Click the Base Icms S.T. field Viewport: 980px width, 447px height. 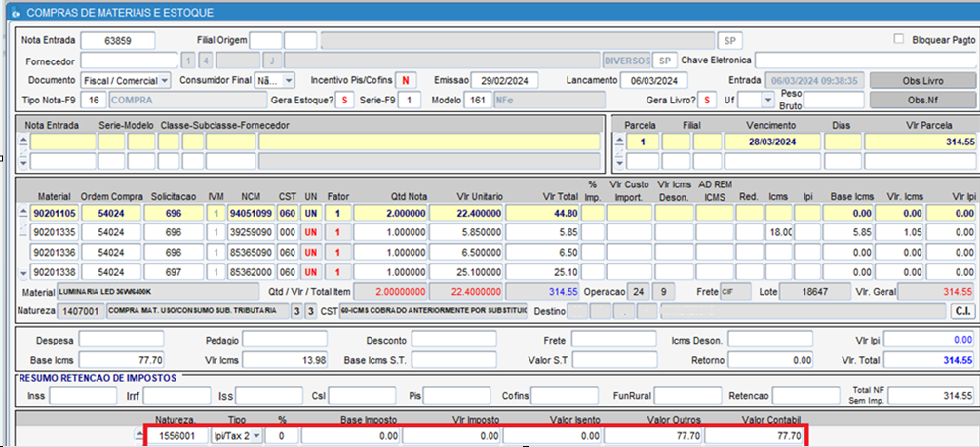pos(453,360)
